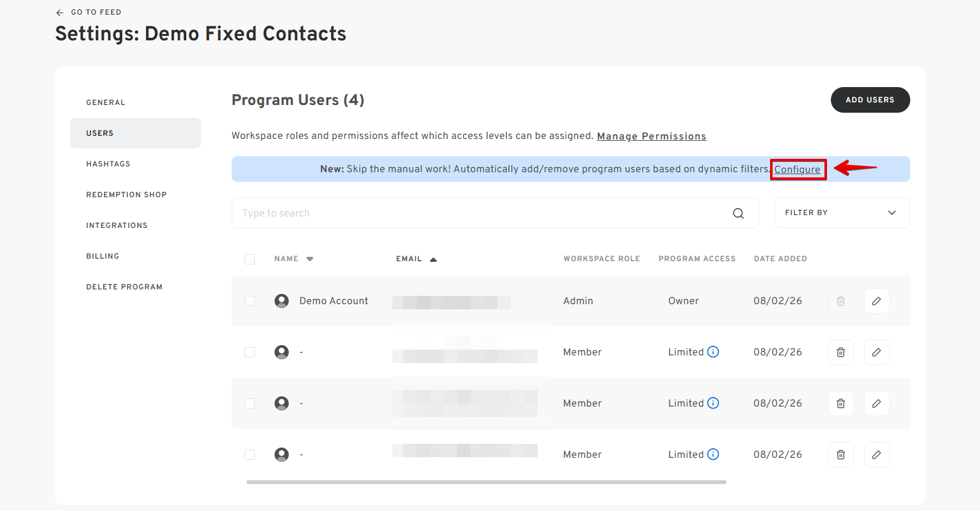Click the trash icon for the third Member
Image resolution: width=980 pixels, height=511 pixels.
coord(841,455)
